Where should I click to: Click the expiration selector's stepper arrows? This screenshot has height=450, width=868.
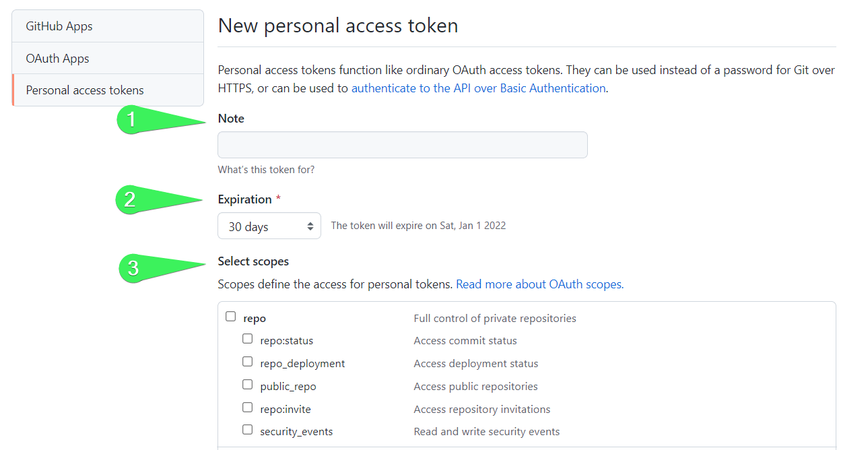coord(311,226)
